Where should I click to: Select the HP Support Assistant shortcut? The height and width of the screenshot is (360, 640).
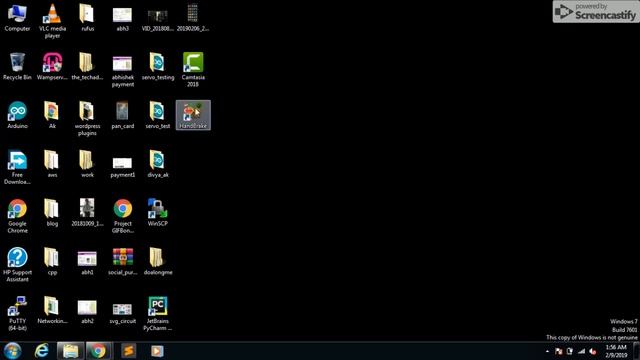click(x=17, y=264)
